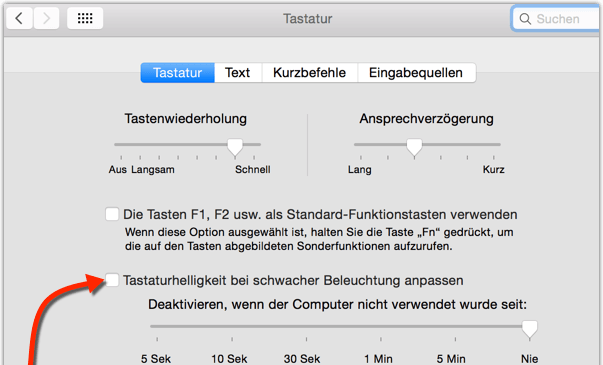This screenshot has height=365, width=603.
Task: Click the 'Ansprechverzögerung' heading
Action: click(x=426, y=118)
